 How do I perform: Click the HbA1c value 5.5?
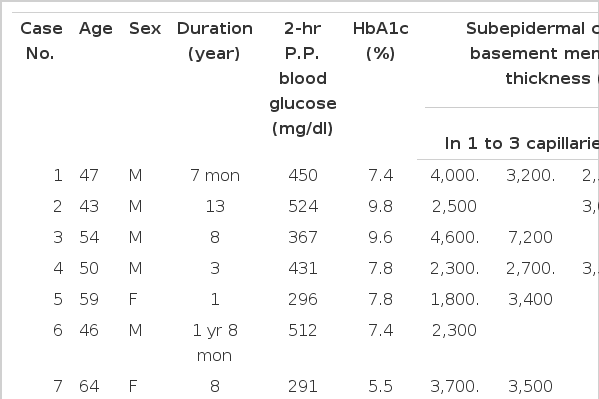[x=380, y=386]
